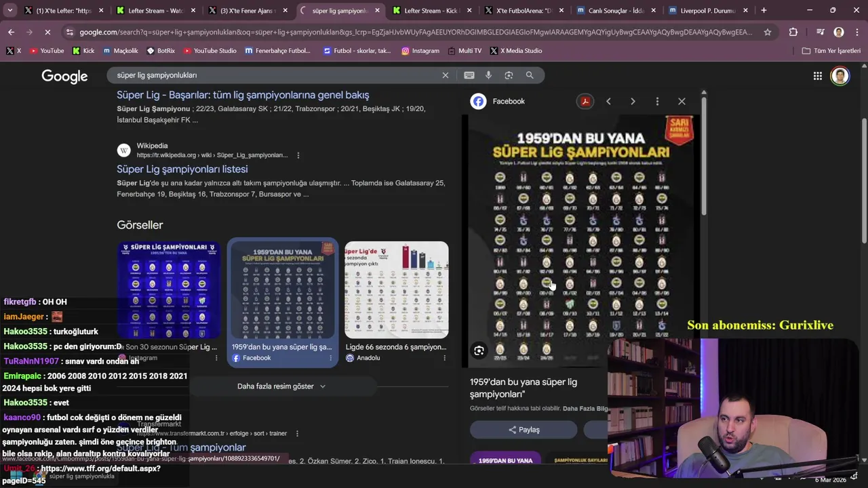This screenshot has width=868, height=488.
Task: Select the Son 30 sezonun Süper Lig thumbnail
Action: (x=169, y=289)
